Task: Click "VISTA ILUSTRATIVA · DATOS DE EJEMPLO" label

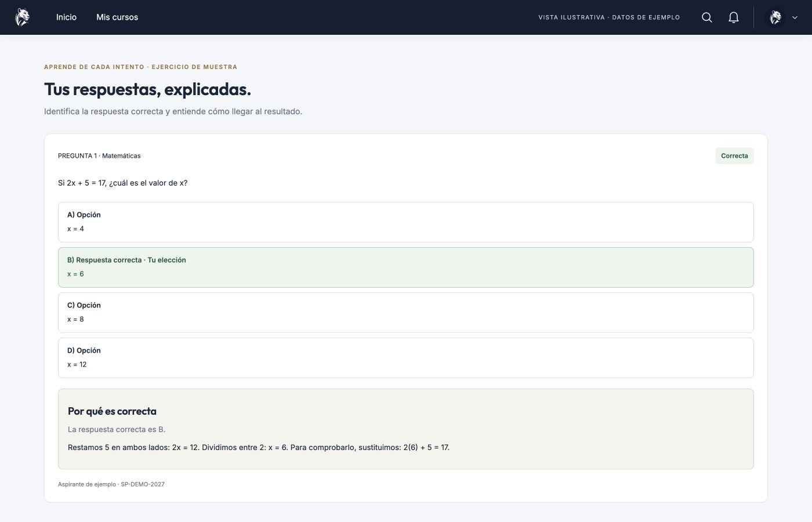Action: (x=609, y=17)
